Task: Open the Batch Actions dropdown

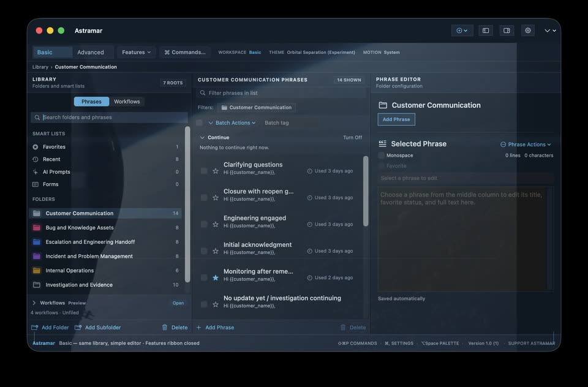Action: (232, 122)
